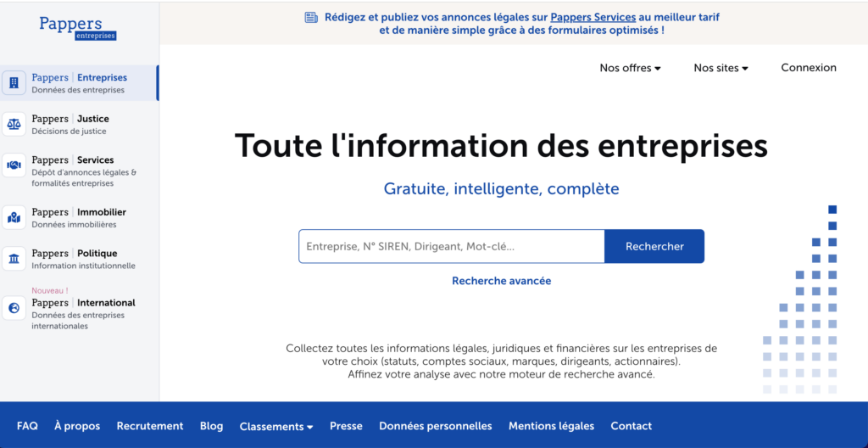Expand the Nos offres dropdown
868x448 pixels.
pyautogui.click(x=631, y=68)
